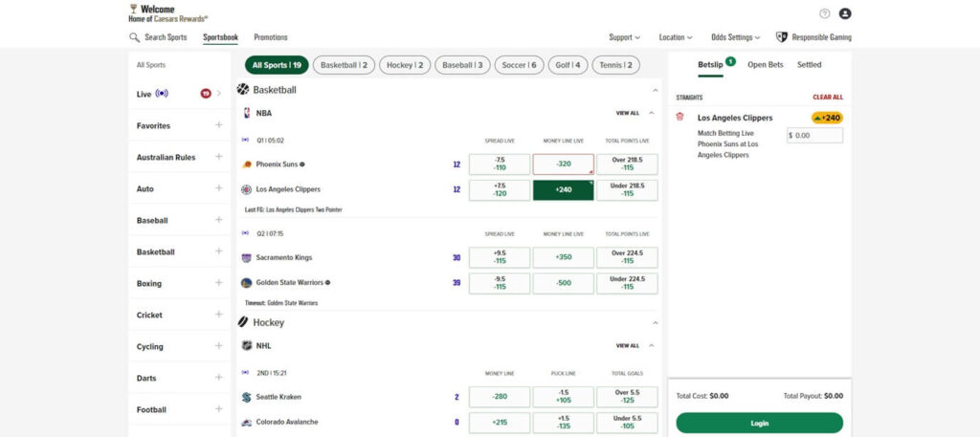Select Over 218.5 total points
The image size is (980, 437).
pyautogui.click(x=627, y=164)
